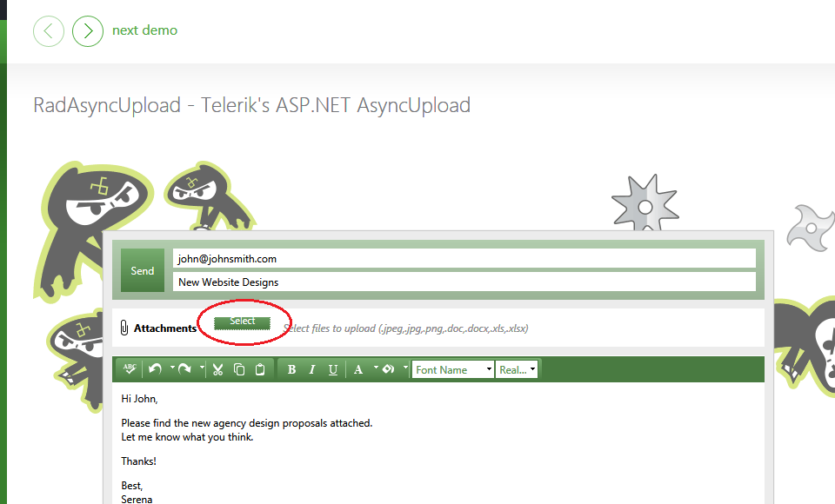Image resolution: width=835 pixels, height=504 pixels.
Task: Click the line 'Please find the new agency design proposals attached.'
Action: click(x=246, y=423)
